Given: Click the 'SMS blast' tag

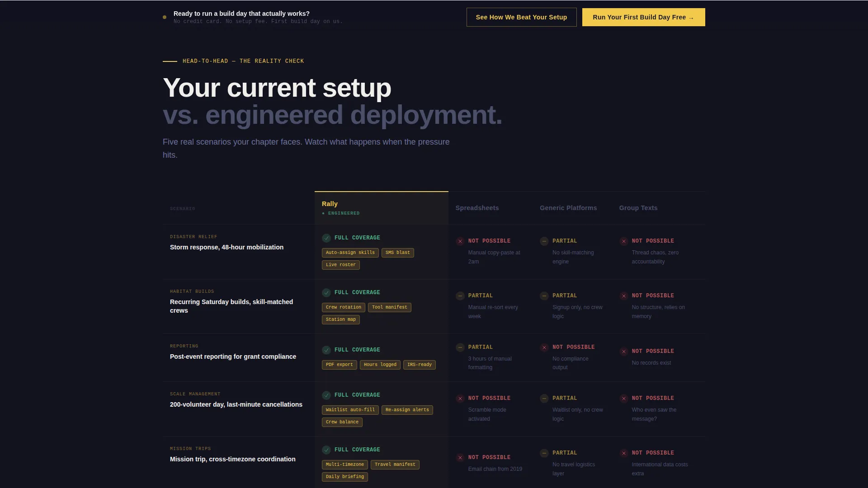Looking at the screenshot, I should click(x=398, y=253).
